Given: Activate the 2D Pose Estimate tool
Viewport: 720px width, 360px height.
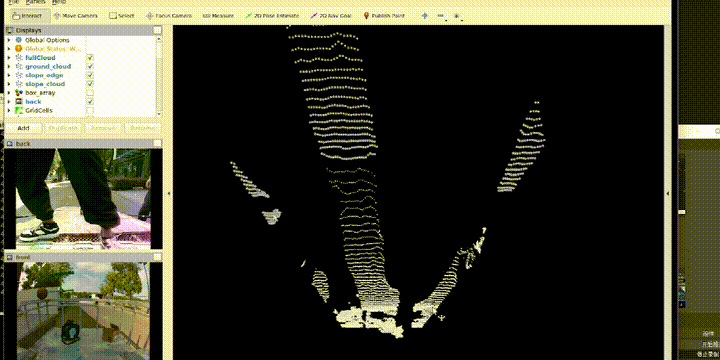Looking at the screenshot, I should [x=271, y=16].
